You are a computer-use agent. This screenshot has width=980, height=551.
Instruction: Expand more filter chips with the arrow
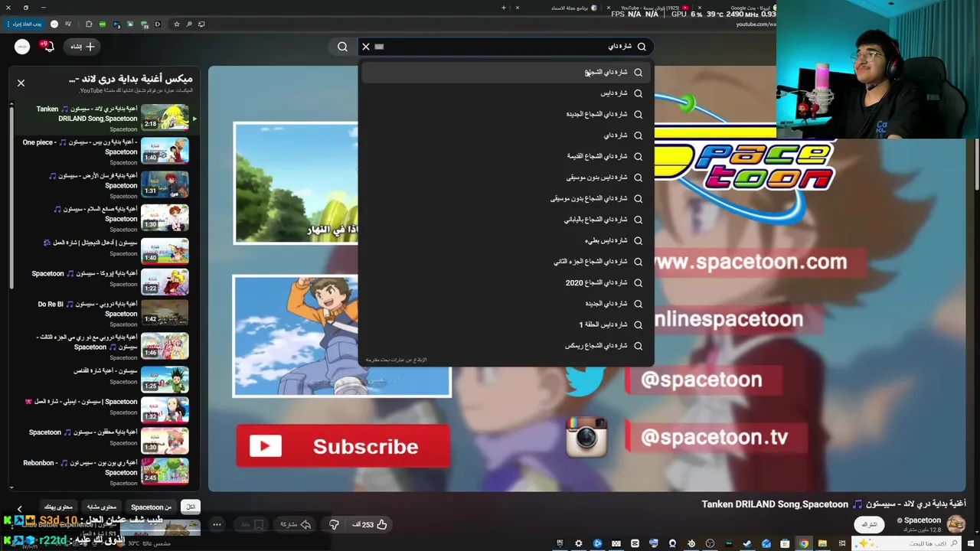20,507
